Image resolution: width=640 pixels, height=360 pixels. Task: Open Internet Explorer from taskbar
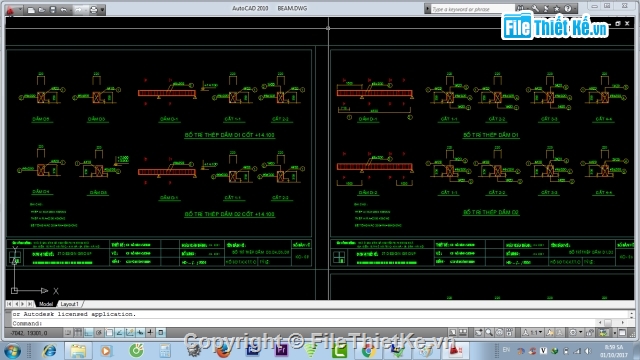(49, 351)
